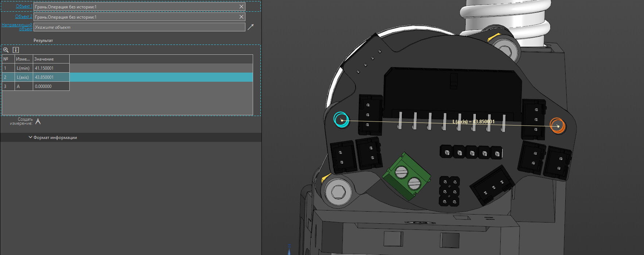Image resolution: width=644 pixels, height=255 pixels.
Task: Click the orange-highlighted mounting hole on board
Action: [557, 125]
